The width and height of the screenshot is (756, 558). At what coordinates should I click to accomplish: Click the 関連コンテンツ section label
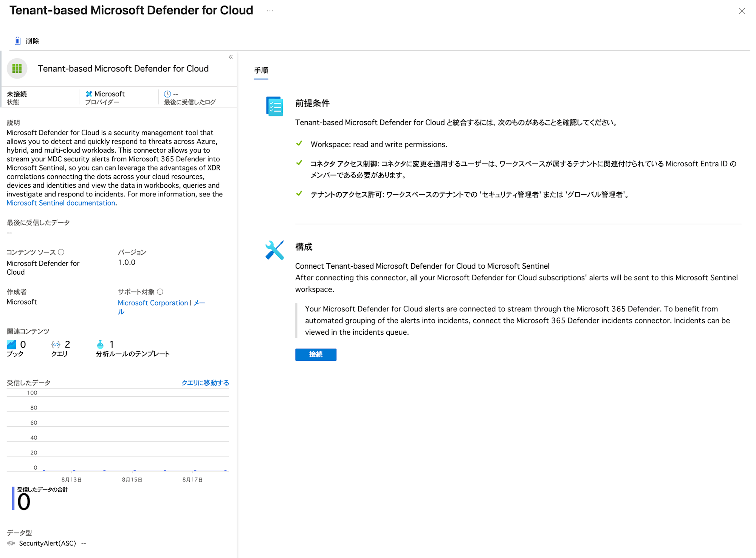(28, 331)
